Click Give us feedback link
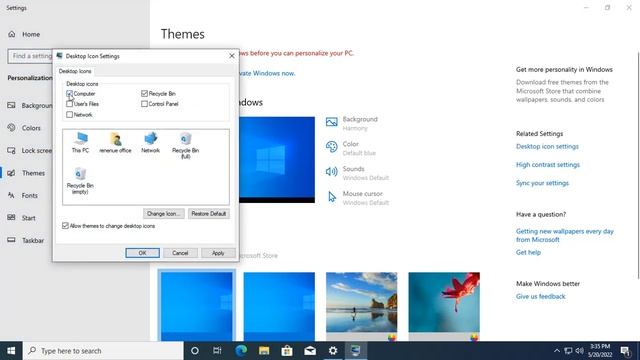640x360 pixels. pyautogui.click(x=540, y=297)
